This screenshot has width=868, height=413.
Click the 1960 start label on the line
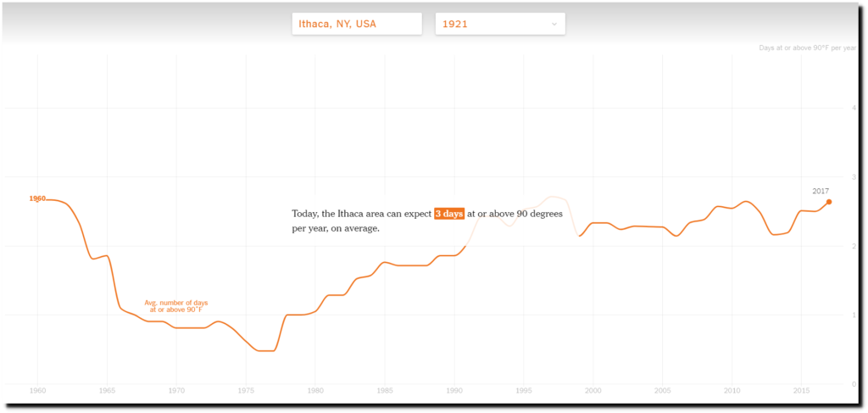pos(37,198)
